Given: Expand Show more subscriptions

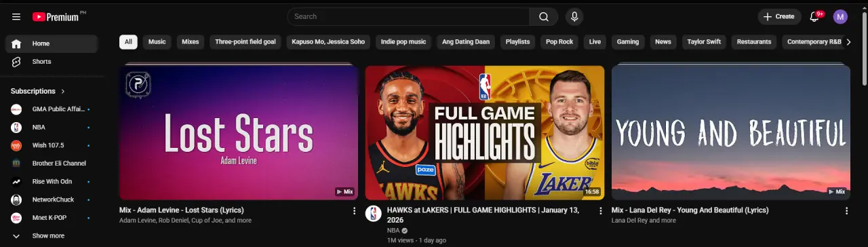Looking at the screenshot, I should (x=52, y=235).
